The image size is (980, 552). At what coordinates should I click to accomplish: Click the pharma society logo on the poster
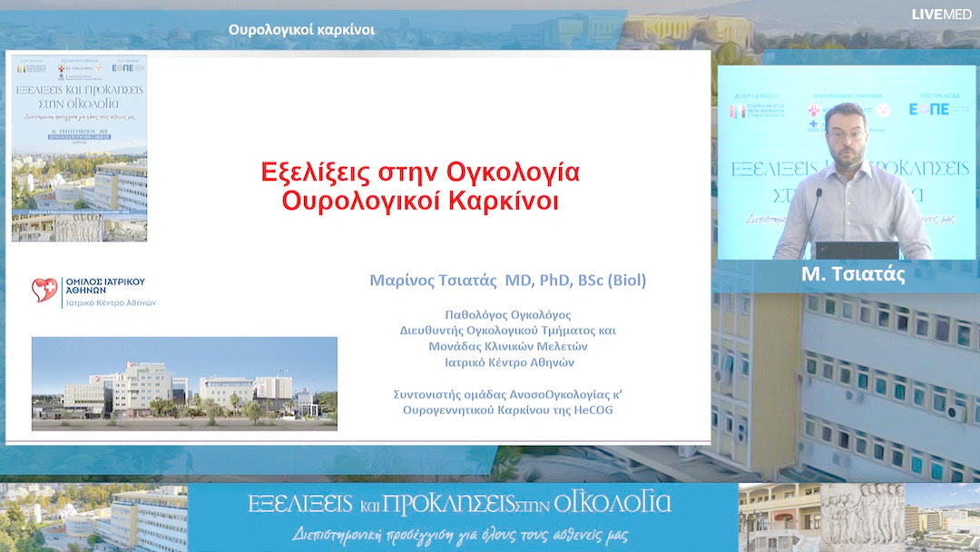(x=23, y=68)
